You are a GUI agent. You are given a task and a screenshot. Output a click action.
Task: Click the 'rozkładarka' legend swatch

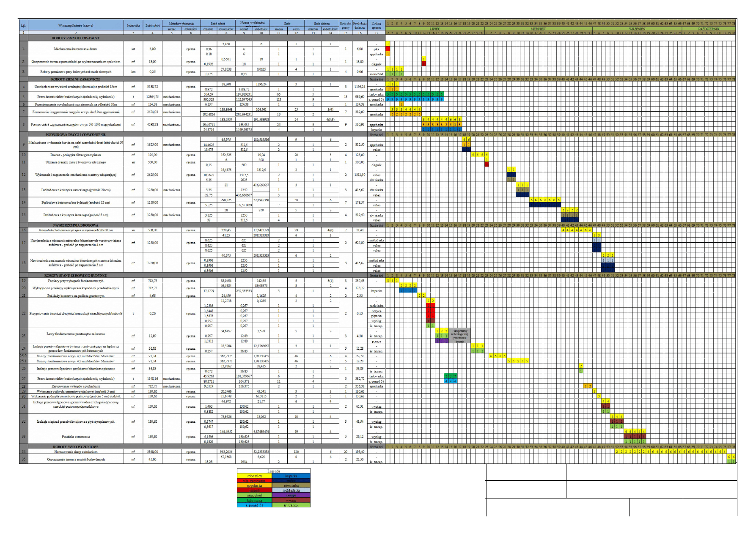click(291, 490)
